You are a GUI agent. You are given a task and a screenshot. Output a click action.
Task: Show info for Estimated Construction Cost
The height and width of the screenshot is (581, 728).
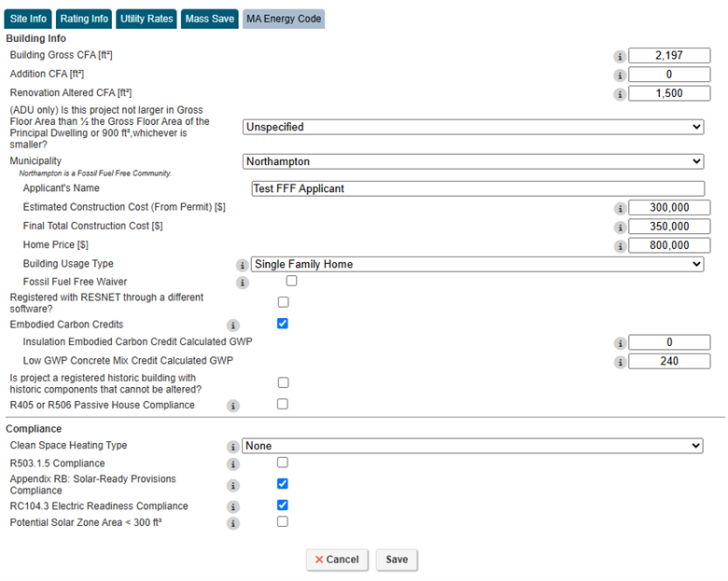coord(620,209)
